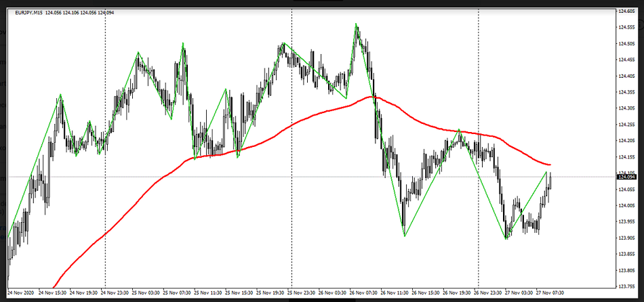Click the OHLC values beside the chart symbol
Image resolution: width=644 pixels, height=302 pixels.
point(80,13)
